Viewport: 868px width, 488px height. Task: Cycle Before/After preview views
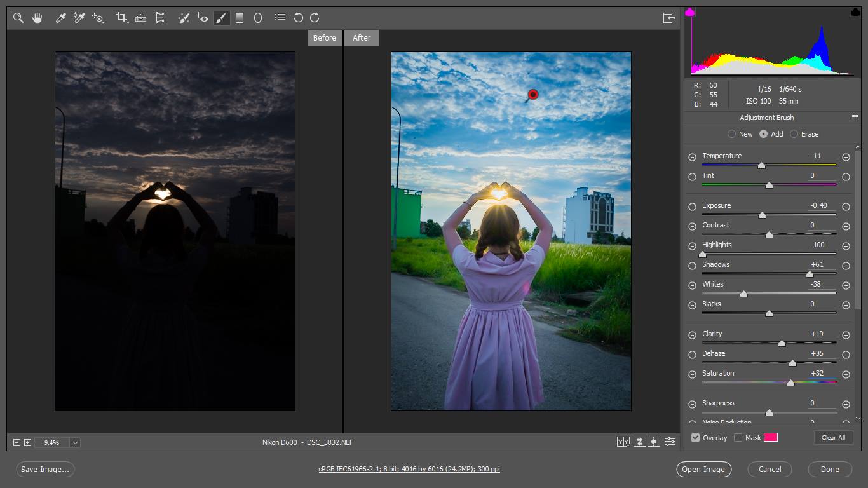pyautogui.click(x=623, y=442)
